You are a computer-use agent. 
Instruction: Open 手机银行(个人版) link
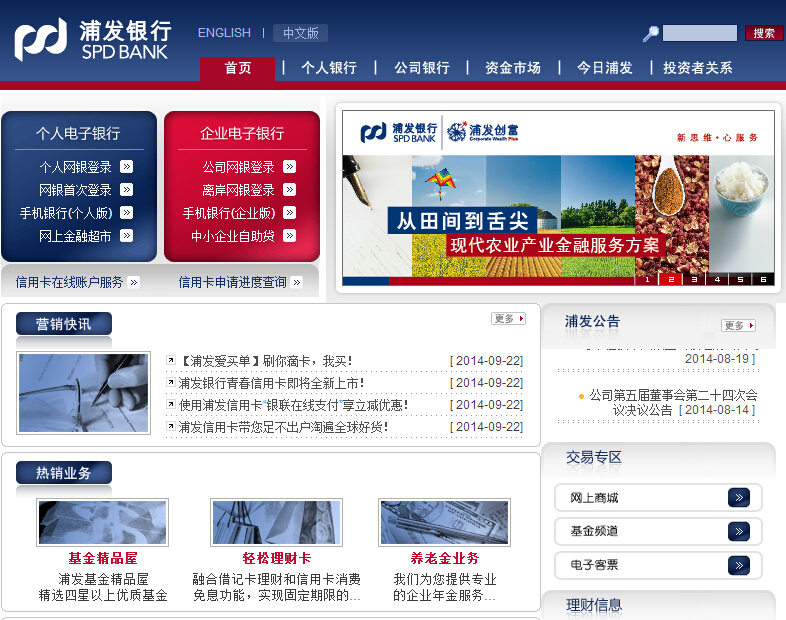[66, 213]
